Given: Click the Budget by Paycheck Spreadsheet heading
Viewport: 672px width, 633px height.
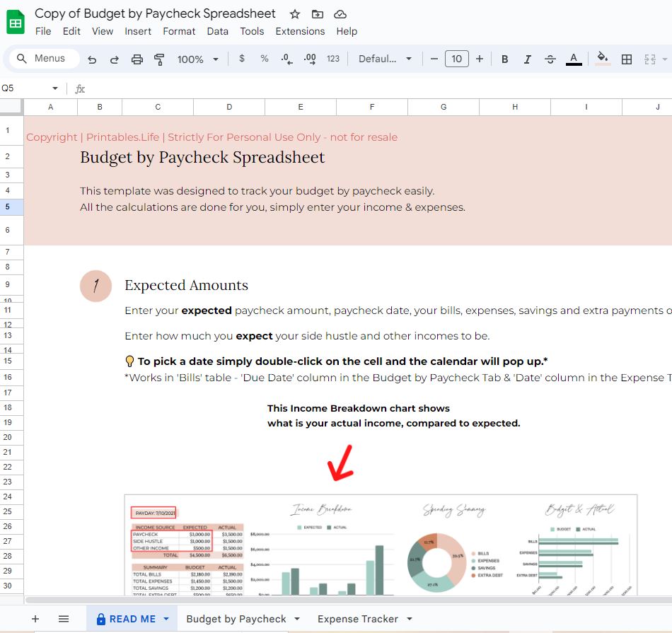Looking at the screenshot, I should coord(202,157).
